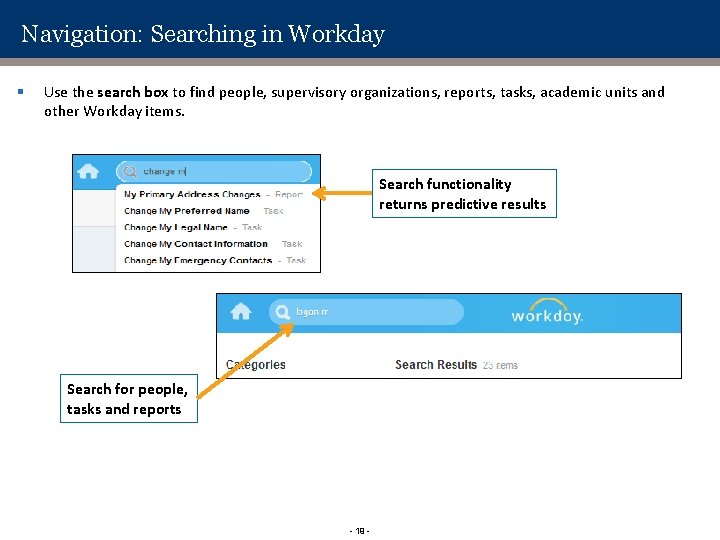Click the 'Search Results' heading
This screenshot has width=720, height=540.
[x=436, y=365]
